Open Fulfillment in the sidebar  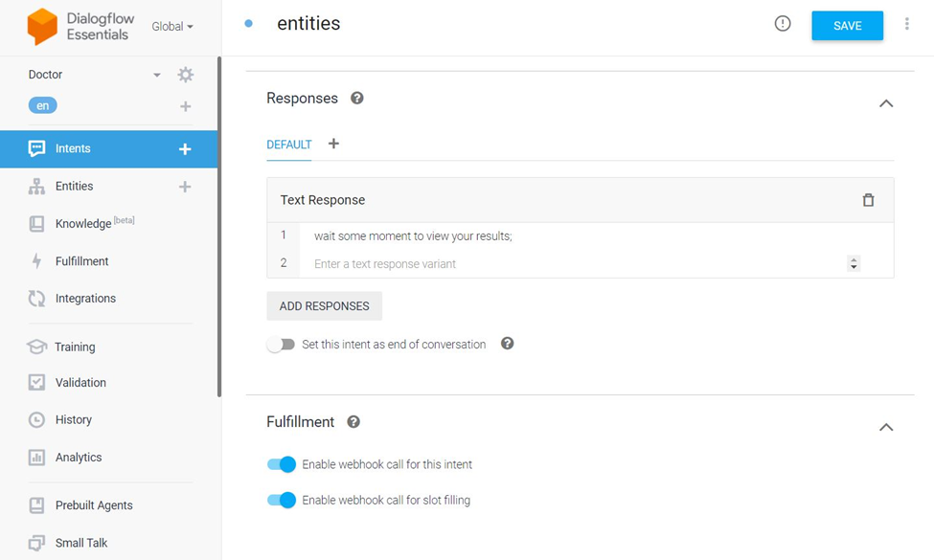[81, 261]
